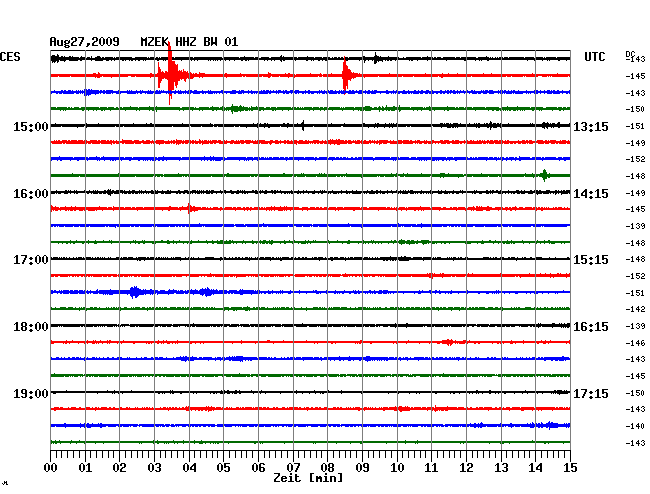Click the station label MZEK HHZ BW 01
The image size is (650, 494).
point(189,42)
